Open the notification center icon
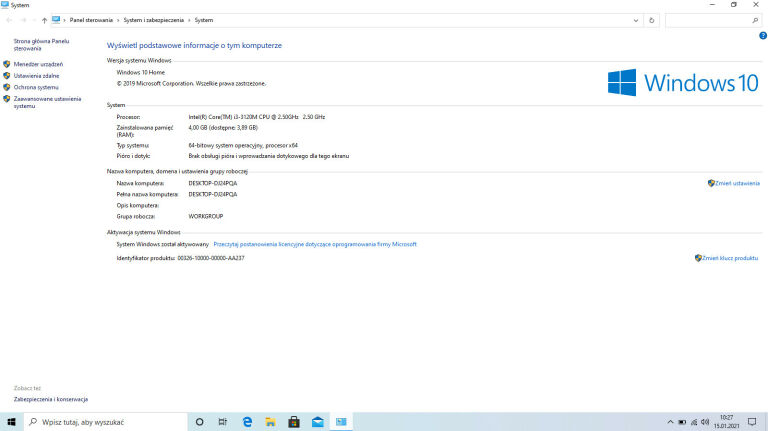 [752, 422]
